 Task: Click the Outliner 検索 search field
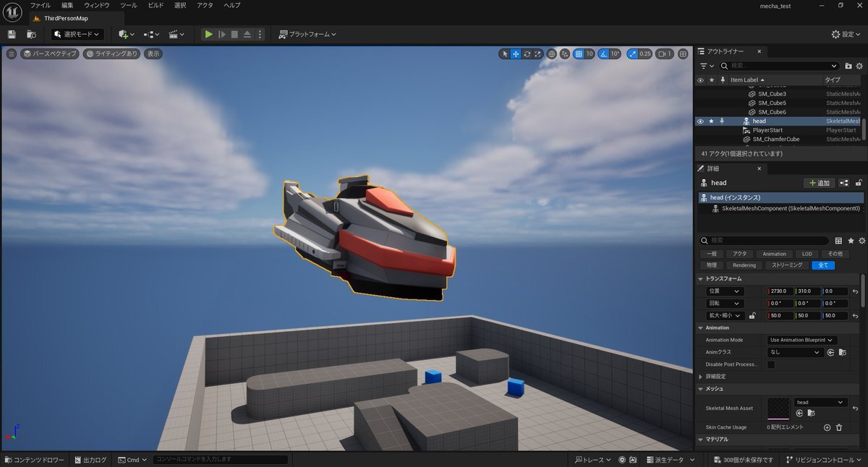click(x=778, y=66)
